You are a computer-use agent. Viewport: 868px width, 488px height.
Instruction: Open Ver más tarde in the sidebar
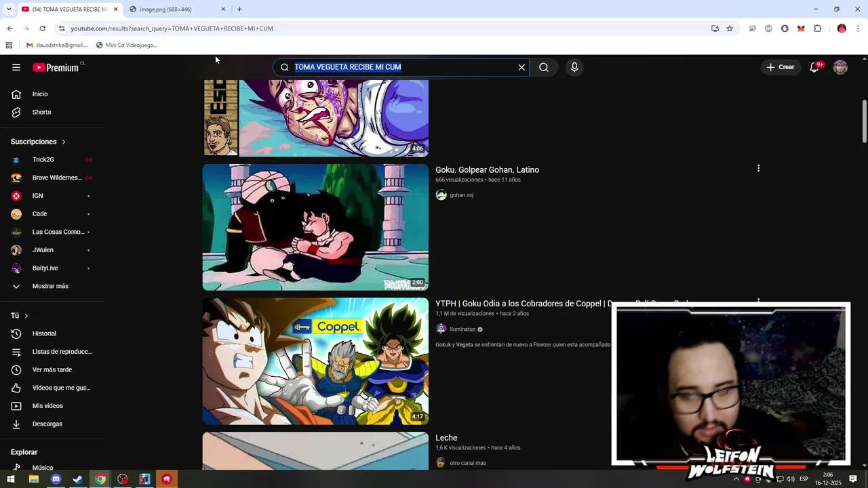[x=52, y=369]
